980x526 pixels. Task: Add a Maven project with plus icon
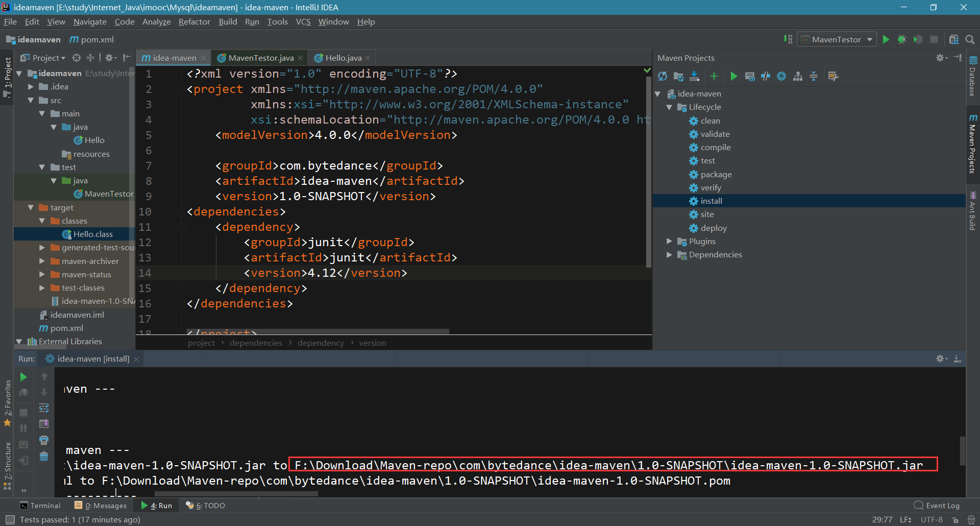[x=714, y=76]
